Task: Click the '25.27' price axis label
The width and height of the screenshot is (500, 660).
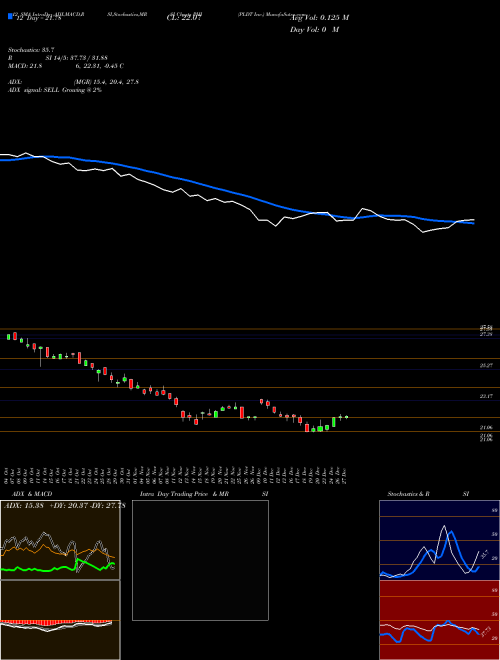Action: point(486,366)
